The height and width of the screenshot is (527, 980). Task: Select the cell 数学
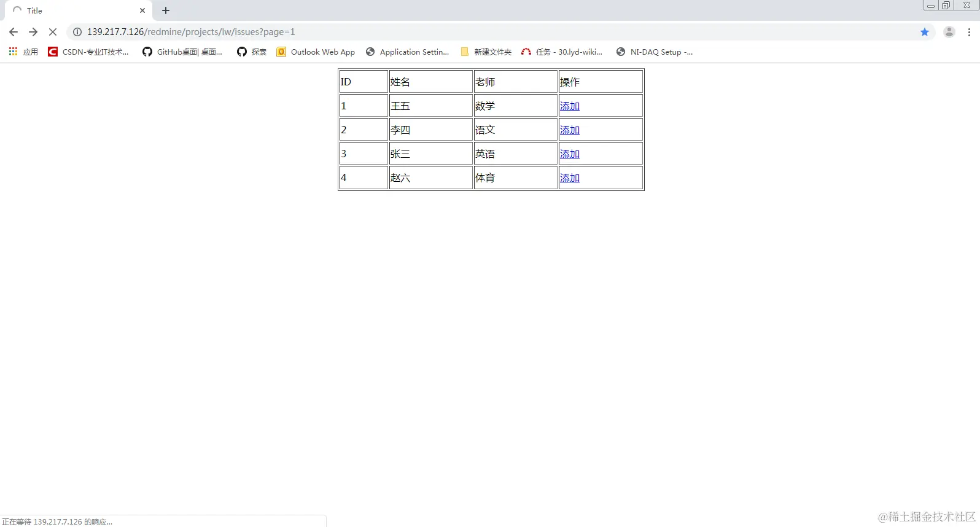pos(515,106)
